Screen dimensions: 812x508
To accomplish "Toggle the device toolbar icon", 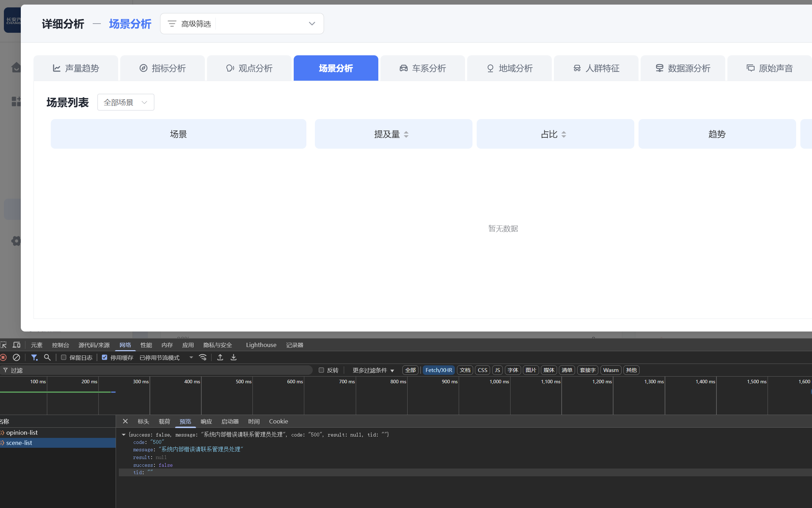I will tap(16, 345).
